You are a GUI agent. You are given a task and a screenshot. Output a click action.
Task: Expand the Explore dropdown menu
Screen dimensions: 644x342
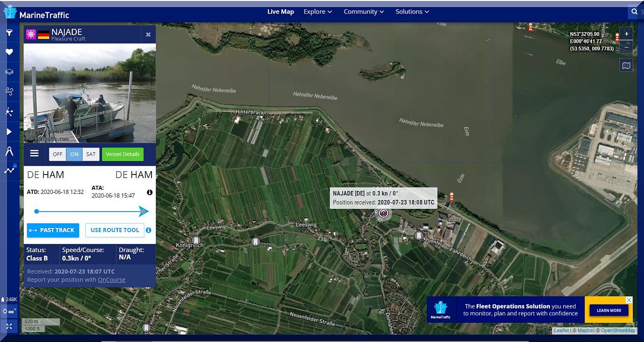(x=318, y=12)
